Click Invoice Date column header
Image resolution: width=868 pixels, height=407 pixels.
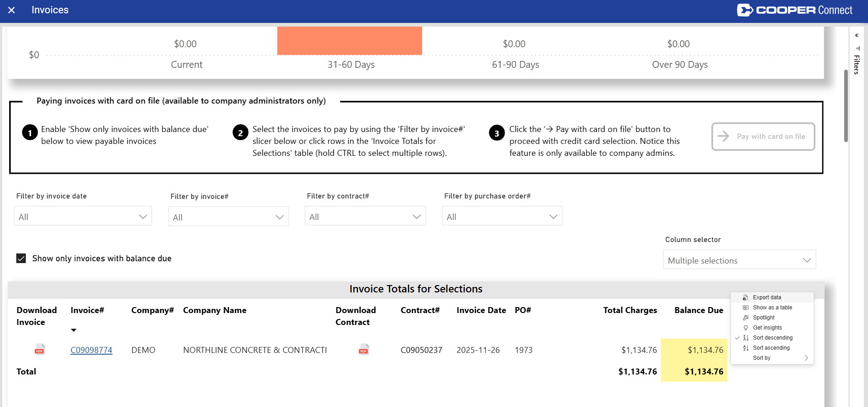point(481,310)
